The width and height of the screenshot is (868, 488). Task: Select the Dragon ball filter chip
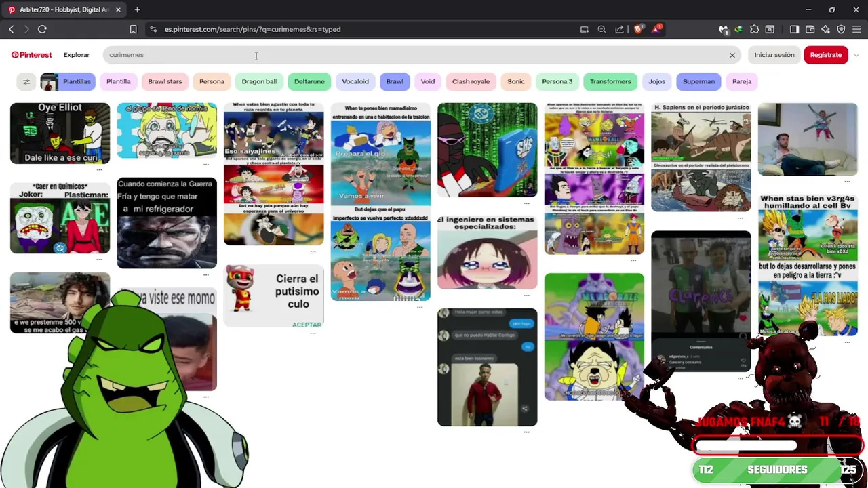(259, 82)
